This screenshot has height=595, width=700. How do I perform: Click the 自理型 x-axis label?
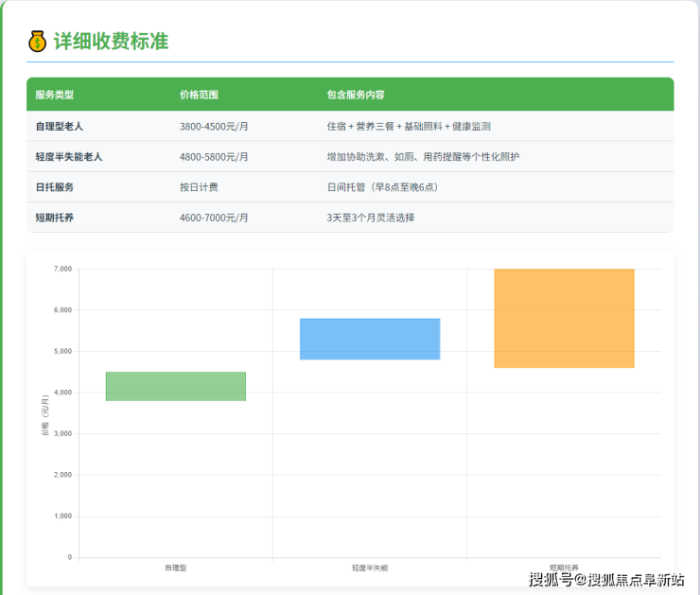176,568
